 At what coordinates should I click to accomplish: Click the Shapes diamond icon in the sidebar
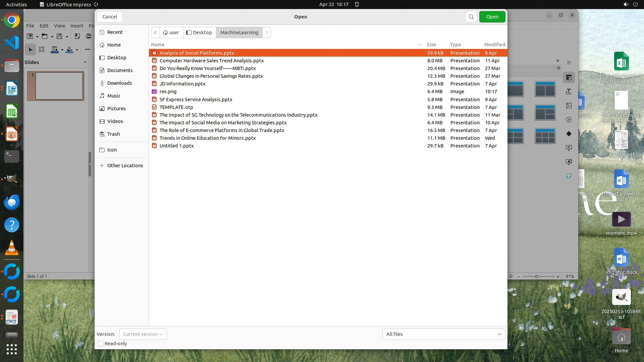pyautogui.click(x=569, y=134)
